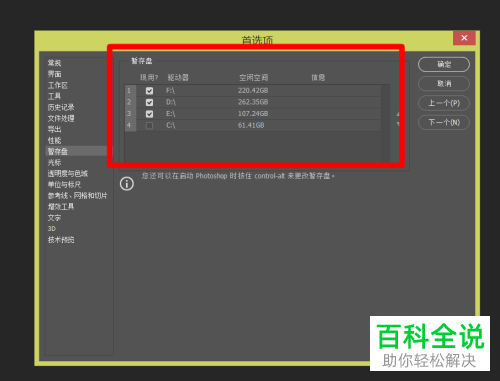Click the 107.24GB free space value
500x381 pixels.
pyautogui.click(x=253, y=114)
